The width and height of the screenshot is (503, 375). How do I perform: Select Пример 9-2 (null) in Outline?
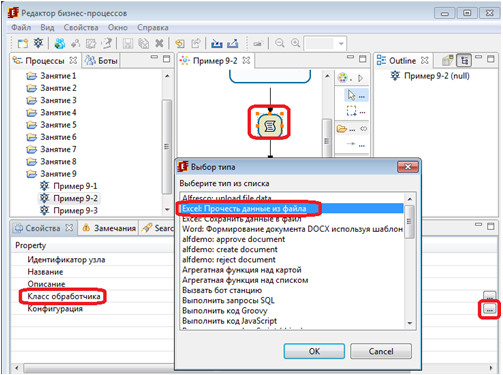(430, 76)
